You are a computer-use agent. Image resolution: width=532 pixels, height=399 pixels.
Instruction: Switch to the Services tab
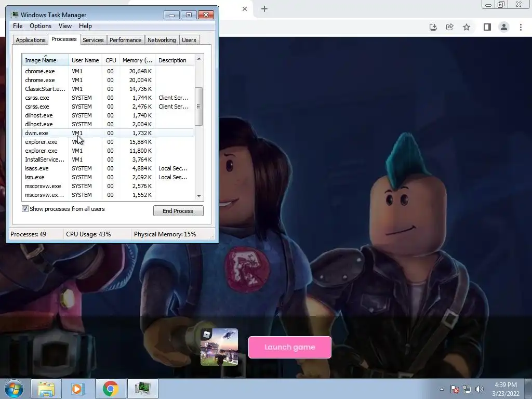click(x=93, y=40)
